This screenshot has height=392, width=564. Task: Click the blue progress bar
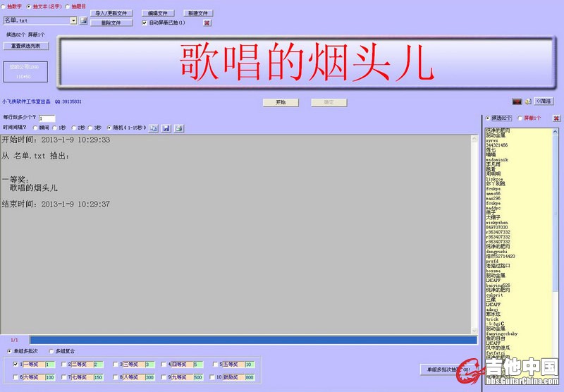coord(253,340)
